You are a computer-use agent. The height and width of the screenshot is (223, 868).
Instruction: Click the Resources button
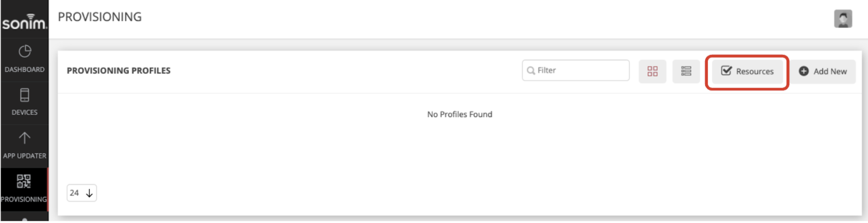tap(747, 71)
